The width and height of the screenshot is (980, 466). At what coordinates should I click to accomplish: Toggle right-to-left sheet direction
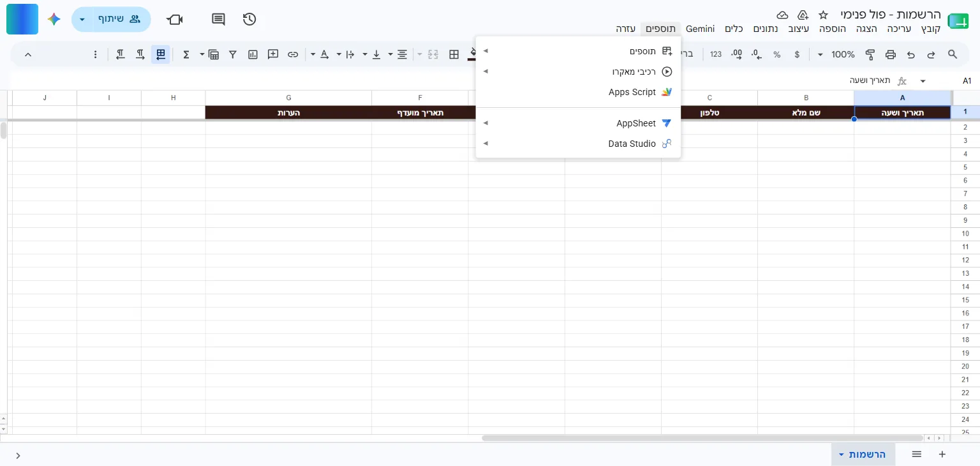(x=161, y=54)
